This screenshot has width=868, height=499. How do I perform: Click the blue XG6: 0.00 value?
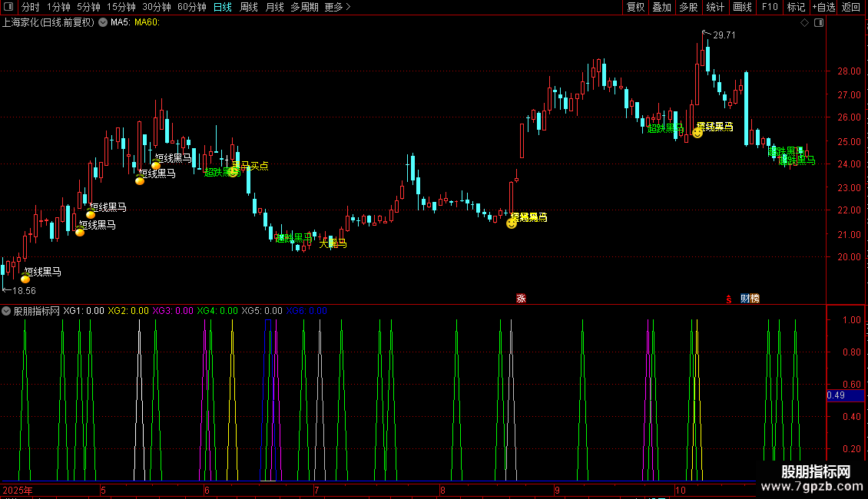(x=306, y=311)
